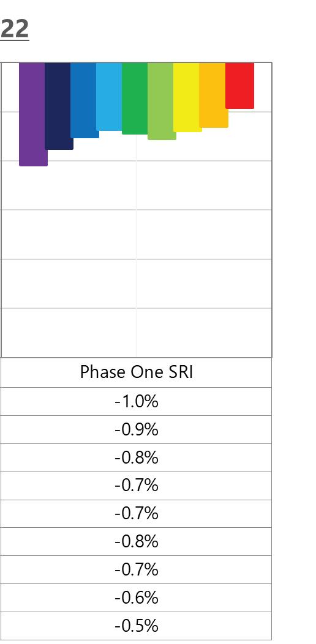The width and height of the screenshot is (316, 644).
Task: Select the light blue bar
Action: tap(110, 97)
